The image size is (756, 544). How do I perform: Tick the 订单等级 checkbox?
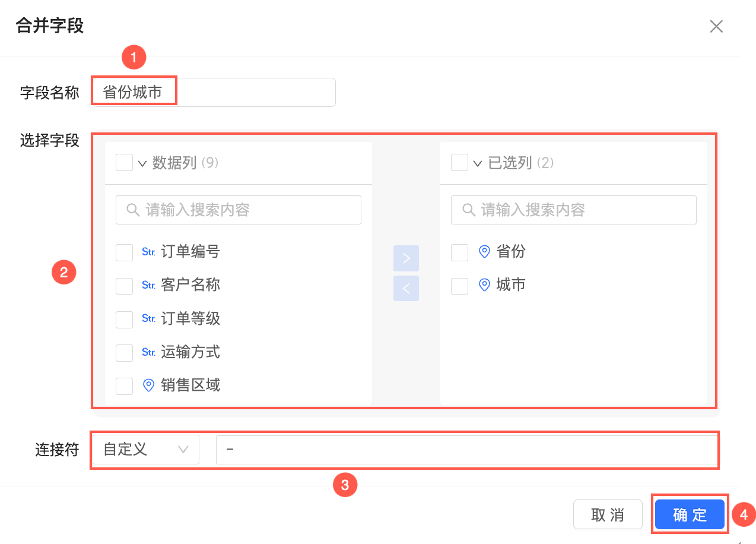124,319
